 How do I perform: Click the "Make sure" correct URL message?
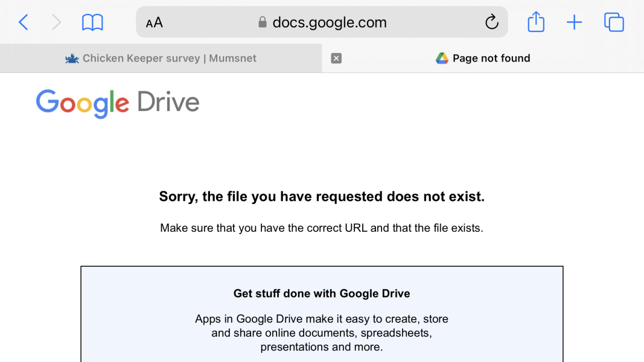tap(322, 228)
